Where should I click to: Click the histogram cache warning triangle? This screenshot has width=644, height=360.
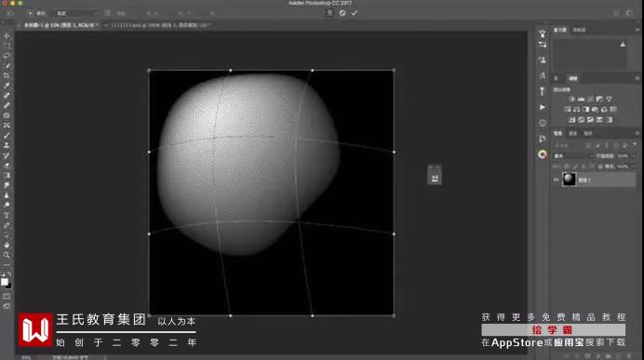point(623,44)
